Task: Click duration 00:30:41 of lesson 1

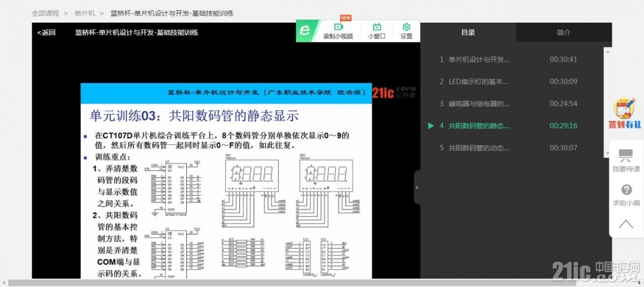Action: (563, 59)
